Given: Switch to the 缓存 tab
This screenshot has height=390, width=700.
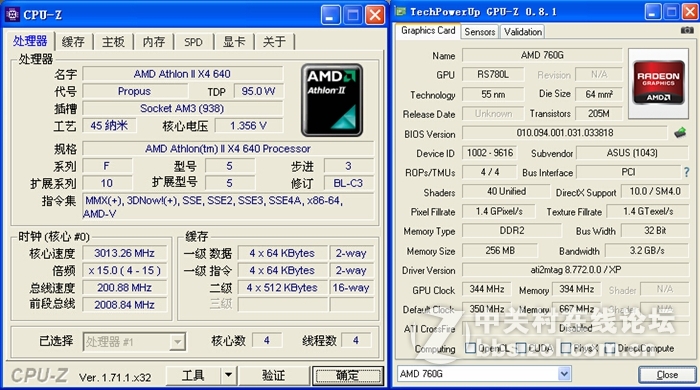Looking at the screenshot, I should (73, 42).
